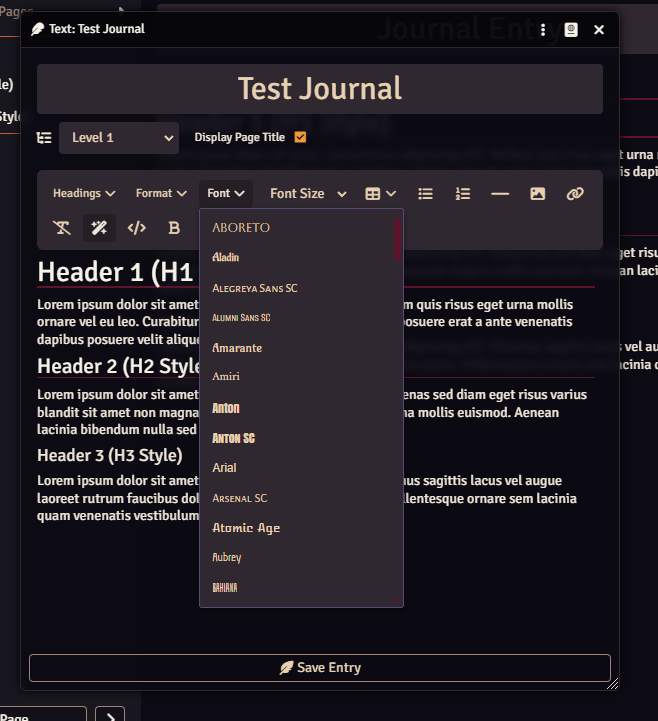Click the next page arrow button behind the editor
The height and width of the screenshot is (721, 658).
coord(110,715)
